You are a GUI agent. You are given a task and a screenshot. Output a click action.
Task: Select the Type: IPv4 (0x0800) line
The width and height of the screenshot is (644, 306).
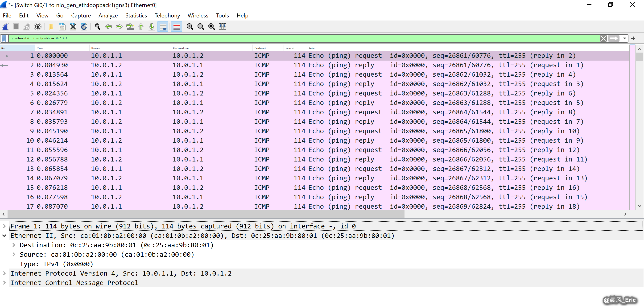click(x=56, y=264)
